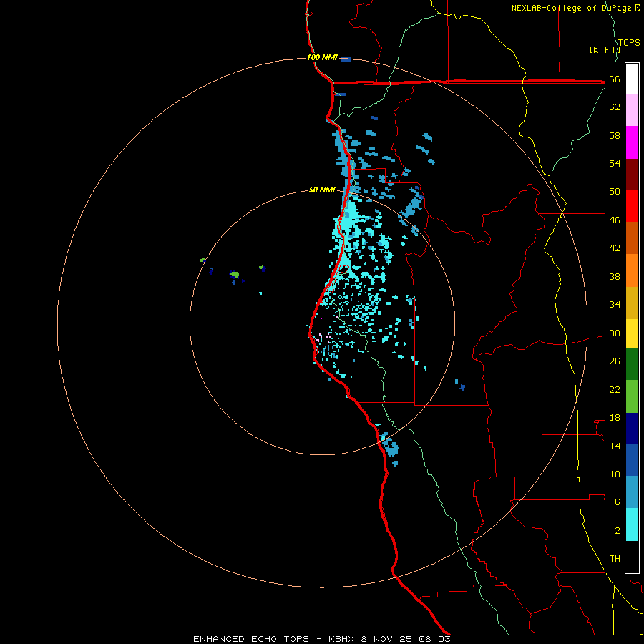Screen dimensions: 644x644
Task: Select the "38" legend value
Action: pos(615,277)
